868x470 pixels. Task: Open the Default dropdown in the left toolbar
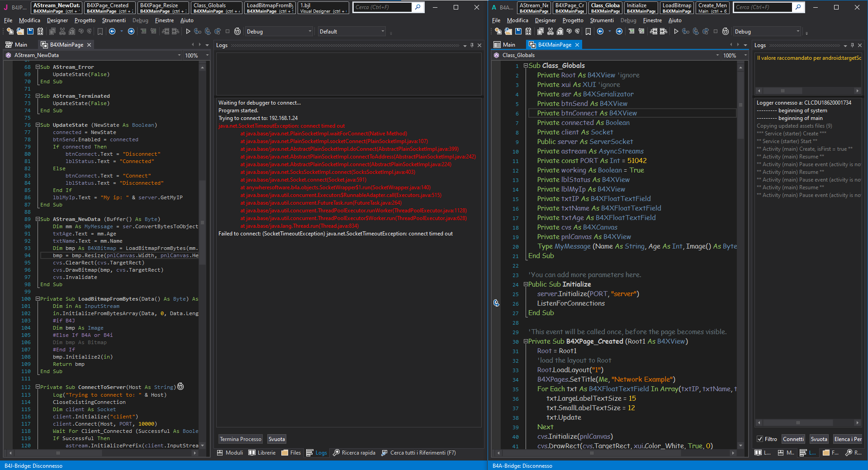click(382, 31)
